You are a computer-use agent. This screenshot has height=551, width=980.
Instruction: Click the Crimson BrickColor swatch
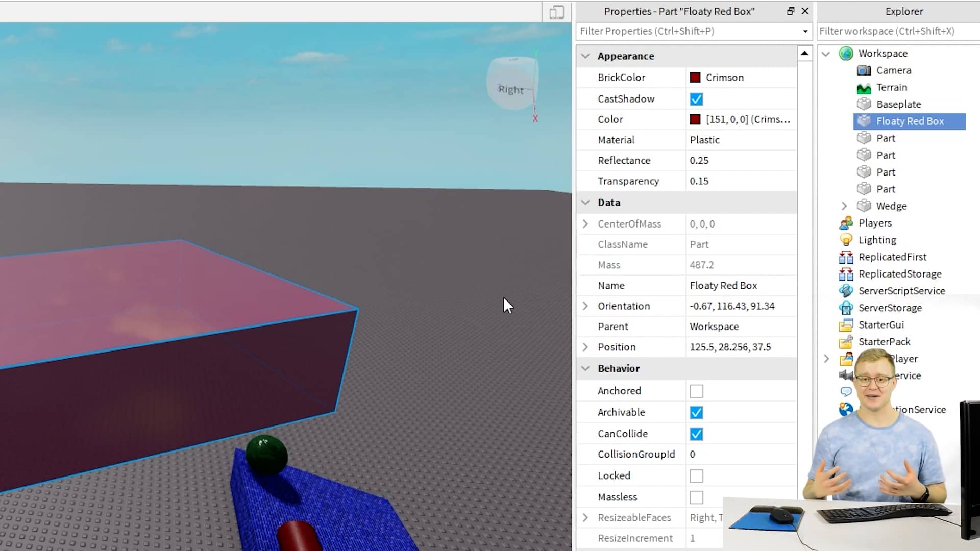[696, 77]
